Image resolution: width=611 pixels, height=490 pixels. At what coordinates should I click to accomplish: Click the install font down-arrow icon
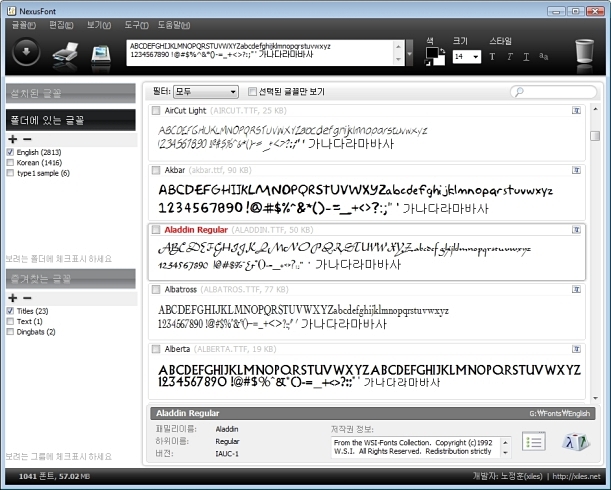coord(25,52)
